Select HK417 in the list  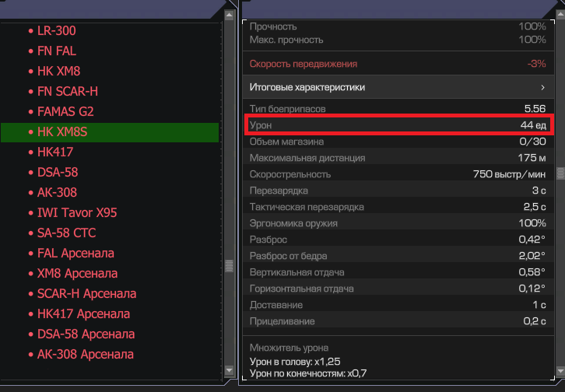55,152
